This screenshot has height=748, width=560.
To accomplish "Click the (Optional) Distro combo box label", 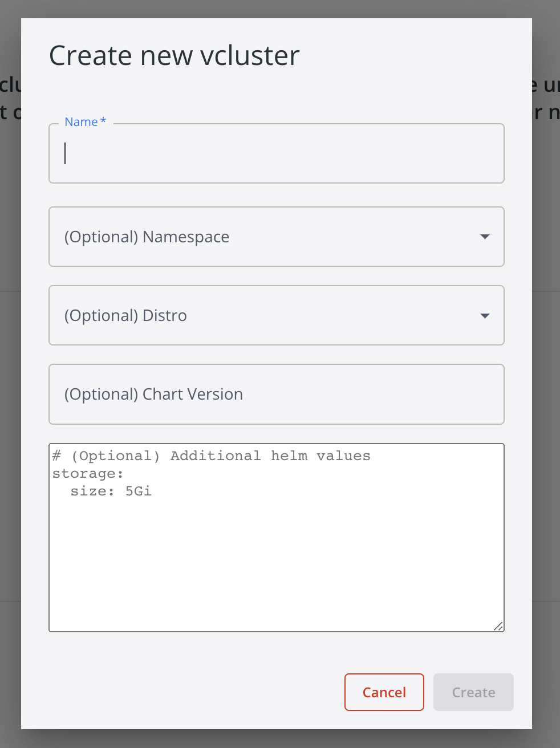I will point(125,316).
